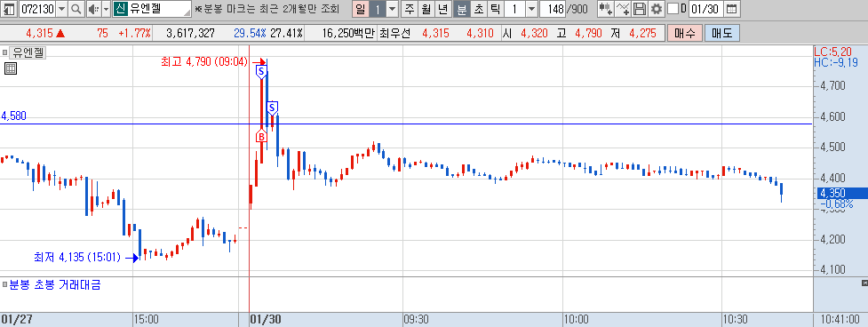Image resolution: width=868 pixels, height=327 pixels.
Task: Click the daily interval value 1 button
Action: 377,9
